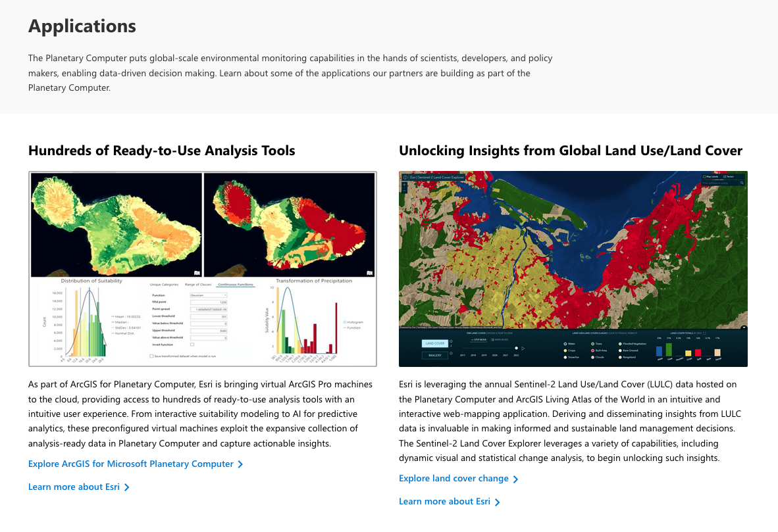Select the Range of Classes tab
This screenshot has width=778, height=532.
pos(198,284)
